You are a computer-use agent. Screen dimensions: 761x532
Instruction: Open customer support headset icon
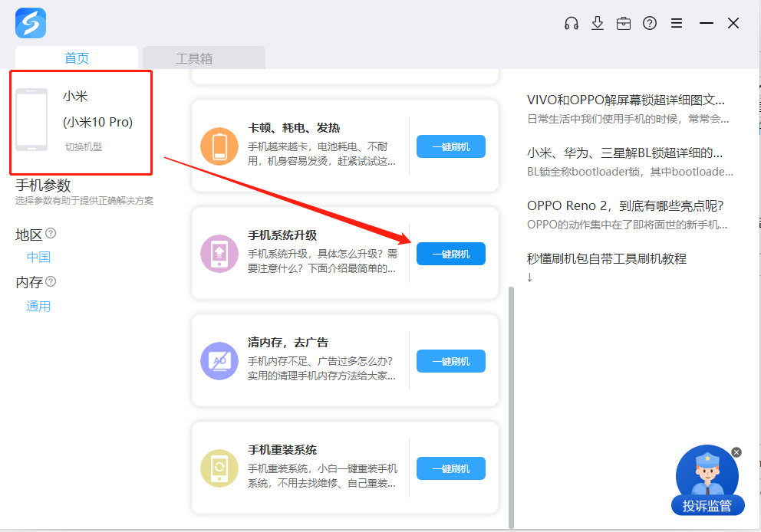(572, 23)
